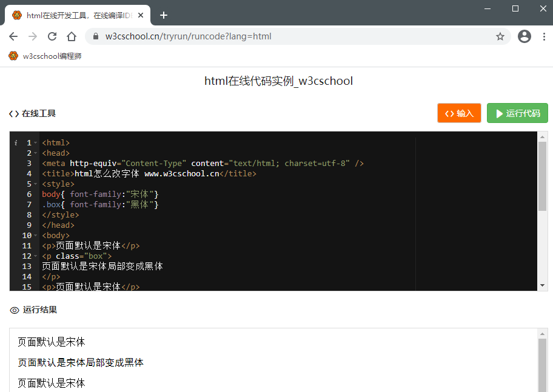This screenshot has width=553, height=392.
Task: Bookmark this page with star icon
Action: [x=500, y=36]
